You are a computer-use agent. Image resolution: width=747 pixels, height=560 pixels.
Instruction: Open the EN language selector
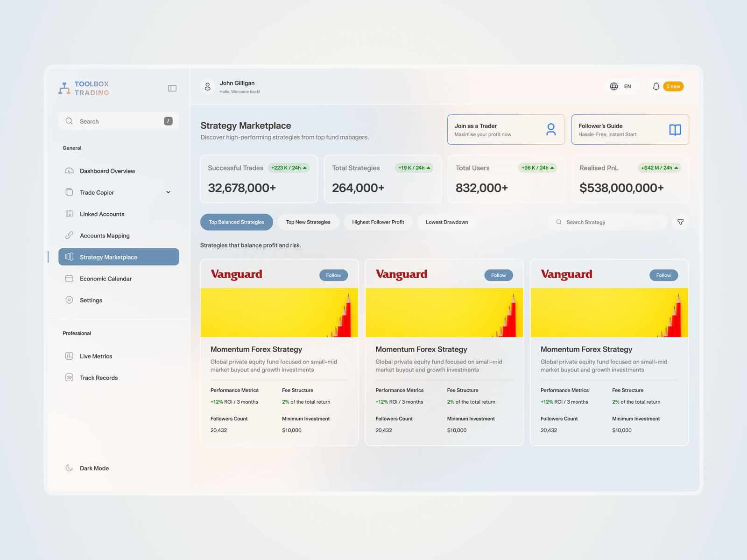[x=627, y=86]
